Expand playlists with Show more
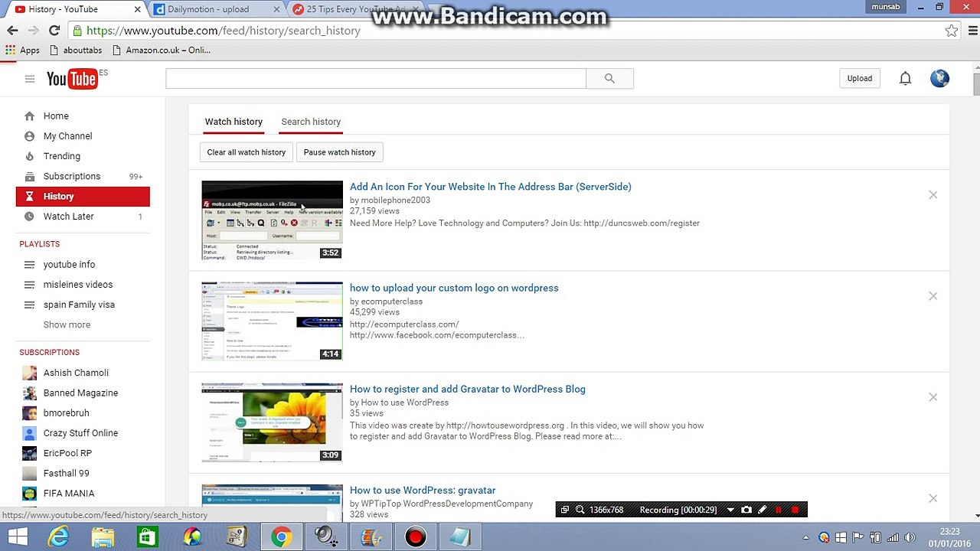 coord(67,324)
